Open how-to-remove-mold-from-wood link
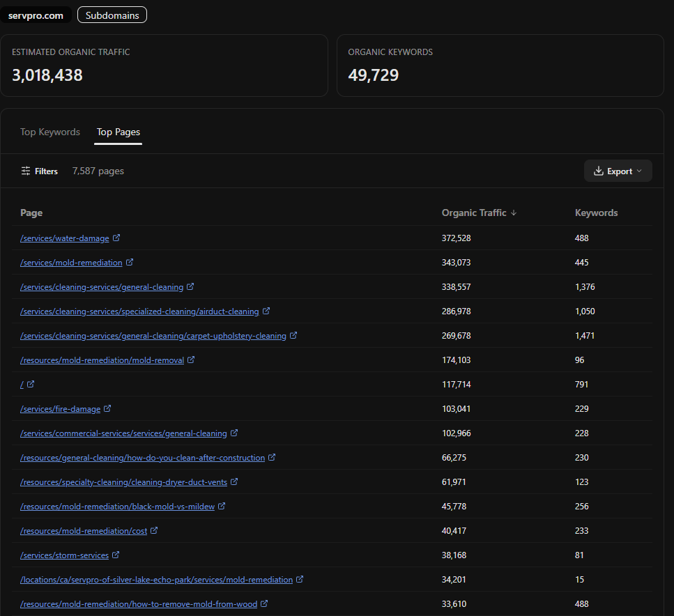The width and height of the screenshot is (674, 616). point(139,604)
